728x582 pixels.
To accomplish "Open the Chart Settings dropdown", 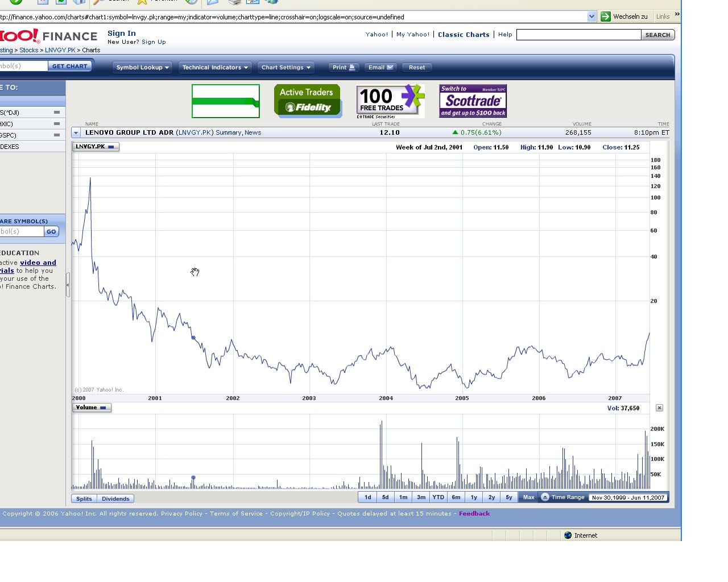I will pos(286,67).
